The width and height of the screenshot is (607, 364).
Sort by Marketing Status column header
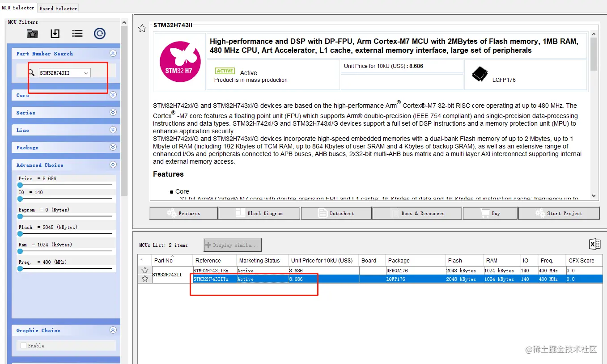coord(262,260)
